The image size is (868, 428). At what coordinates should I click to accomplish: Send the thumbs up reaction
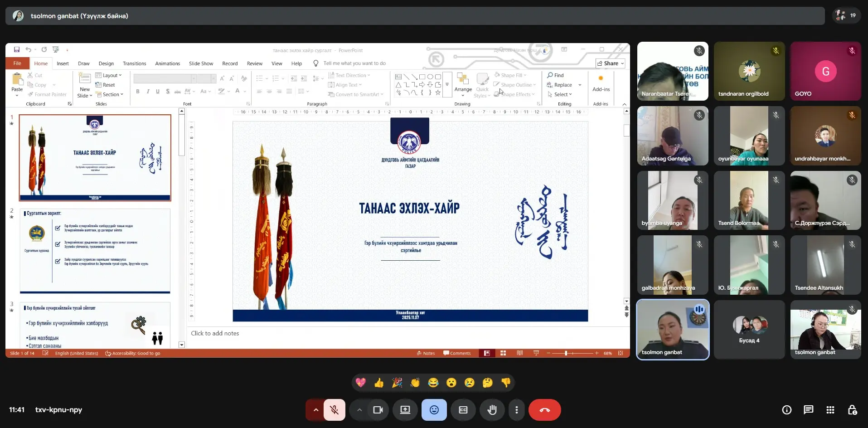click(x=379, y=383)
